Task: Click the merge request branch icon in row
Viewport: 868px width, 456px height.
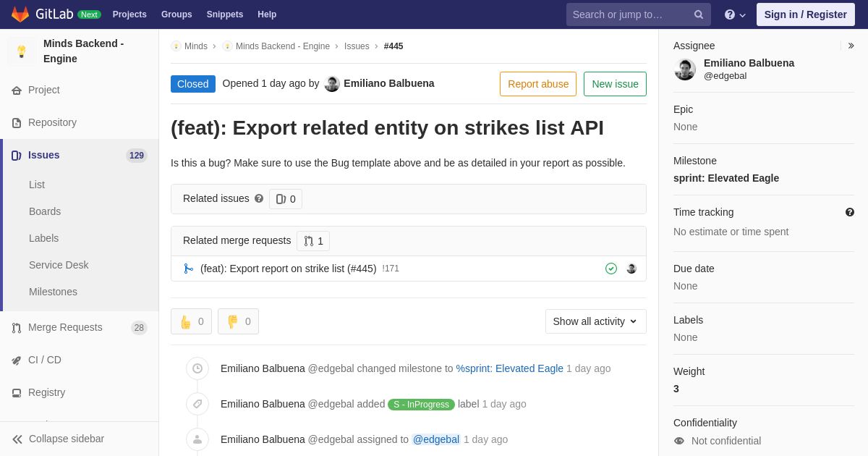Action: (x=188, y=269)
